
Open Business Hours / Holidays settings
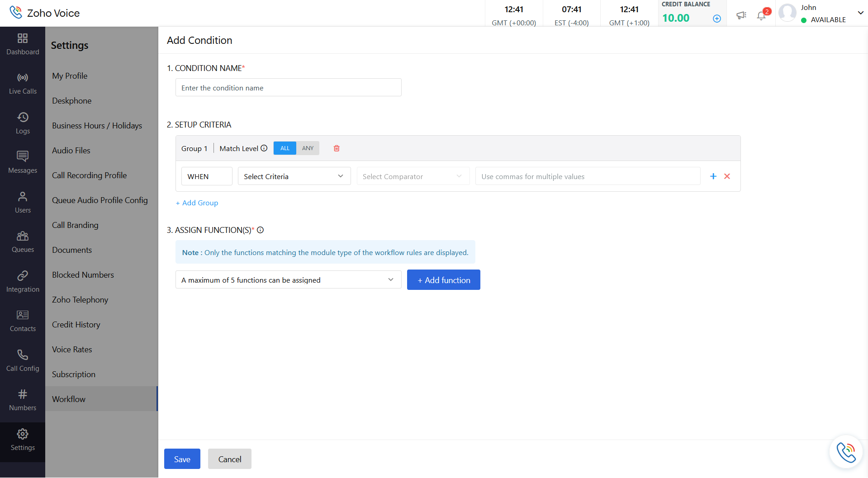click(97, 126)
